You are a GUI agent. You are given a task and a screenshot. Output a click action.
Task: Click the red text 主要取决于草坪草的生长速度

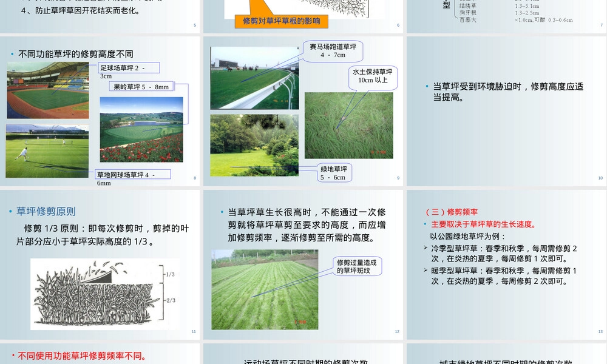coord(483,224)
